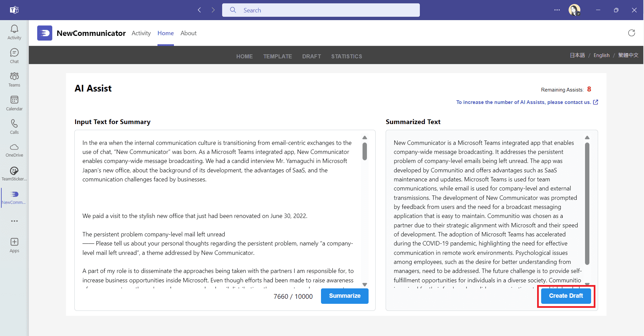Select NewCommunicator app in sidebar
The height and width of the screenshot is (336, 644).
[x=14, y=198]
